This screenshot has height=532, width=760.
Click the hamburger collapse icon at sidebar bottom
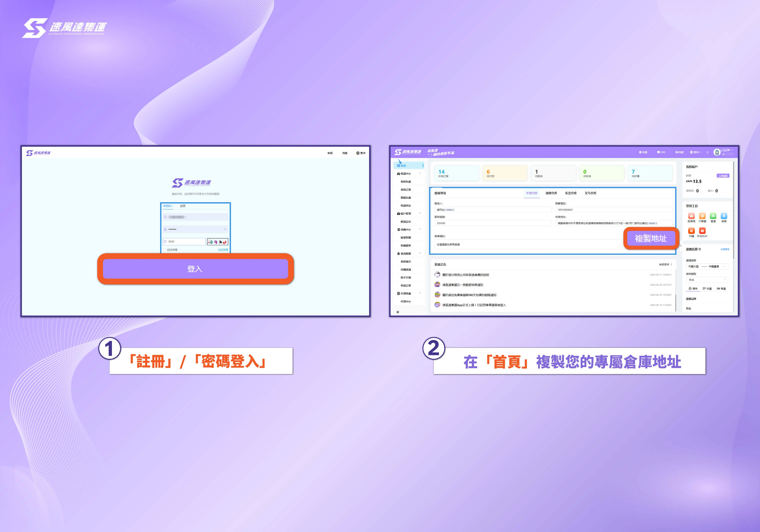click(x=398, y=312)
